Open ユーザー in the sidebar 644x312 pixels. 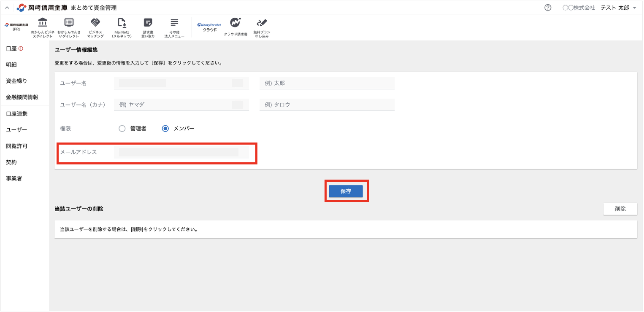coord(16,130)
